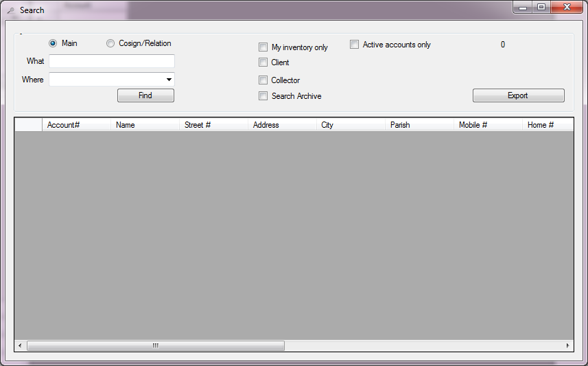Check the Client checkbox

(263, 62)
